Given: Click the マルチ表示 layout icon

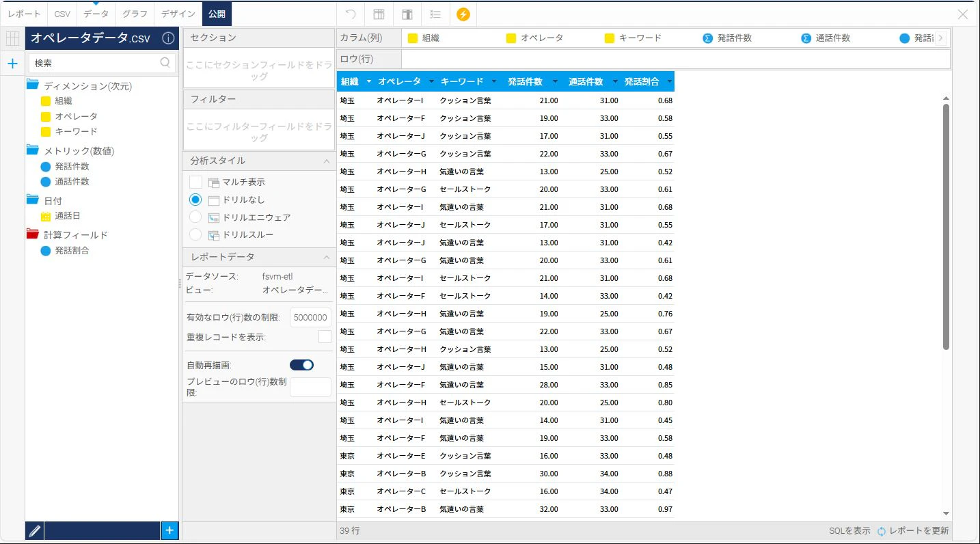Looking at the screenshot, I should (214, 182).
